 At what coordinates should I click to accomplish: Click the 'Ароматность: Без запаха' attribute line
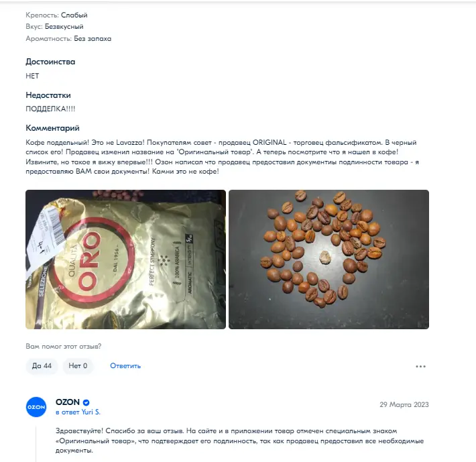coord(68,38)
